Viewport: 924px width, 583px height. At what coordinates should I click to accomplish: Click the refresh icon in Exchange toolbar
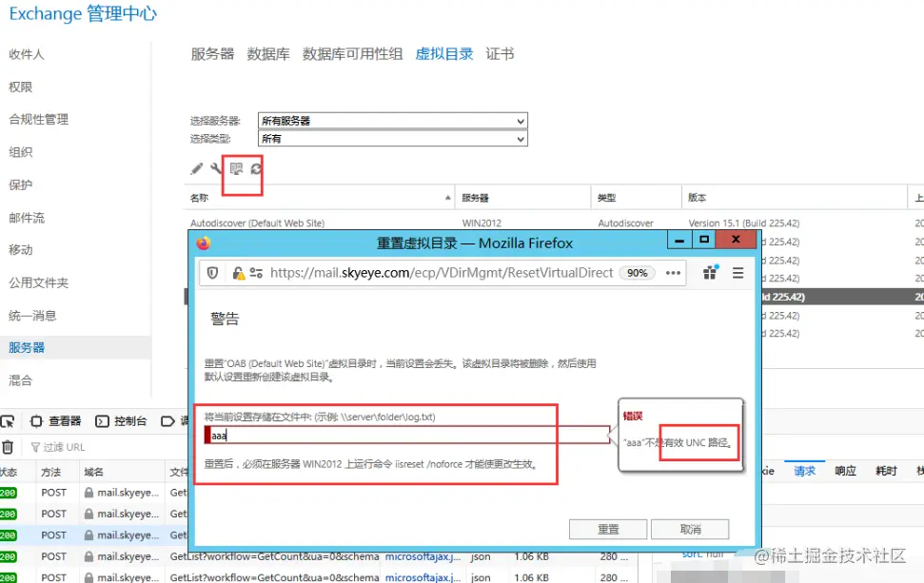pyautogui.click(x=256, y=169)
